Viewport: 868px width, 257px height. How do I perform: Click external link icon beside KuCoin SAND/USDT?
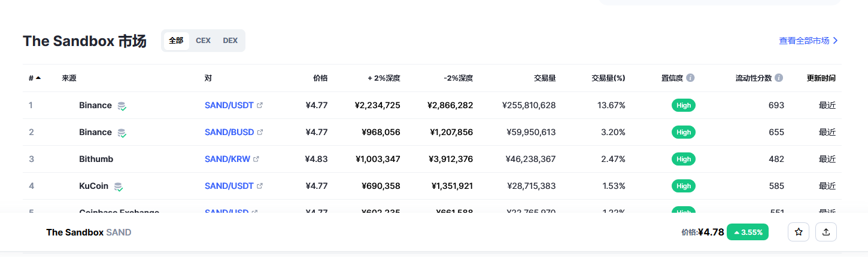pyautogui.click(x=260, y=186)
